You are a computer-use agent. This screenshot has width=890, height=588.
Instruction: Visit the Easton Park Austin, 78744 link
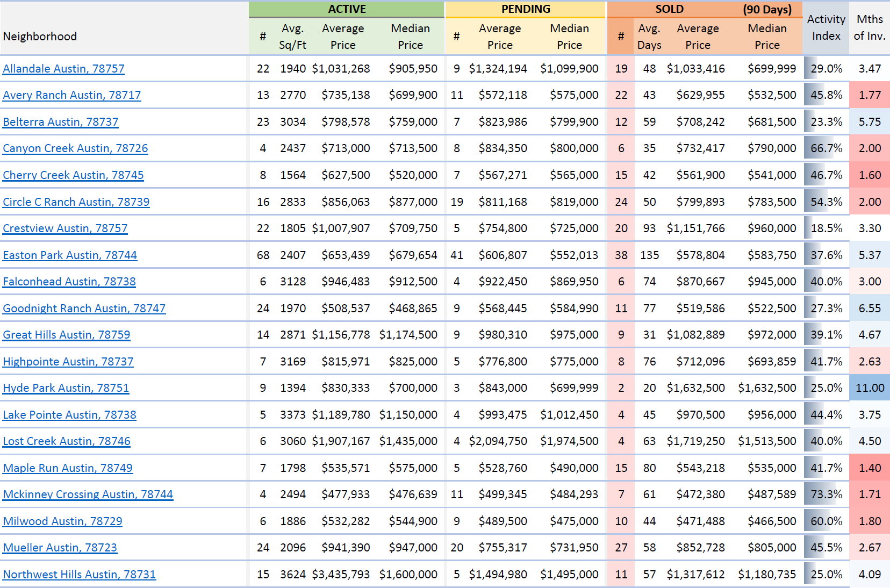point(70,255)
